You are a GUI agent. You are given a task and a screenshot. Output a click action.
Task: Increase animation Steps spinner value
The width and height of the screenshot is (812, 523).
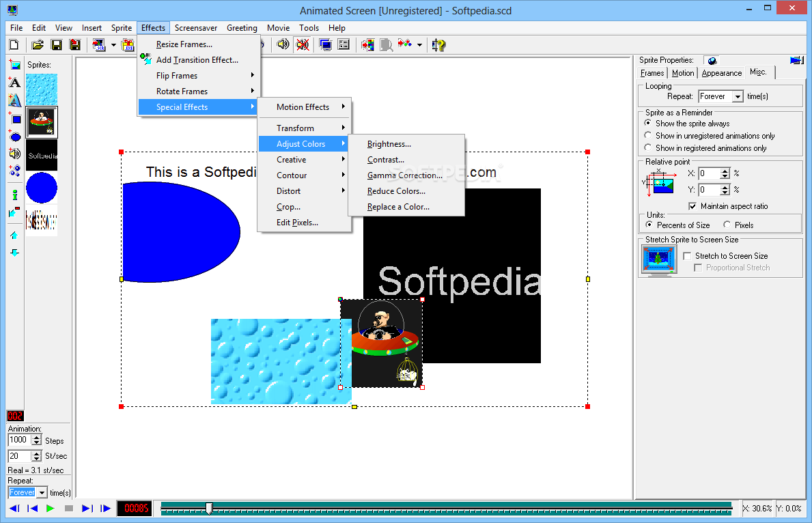[x=36, y=438]
